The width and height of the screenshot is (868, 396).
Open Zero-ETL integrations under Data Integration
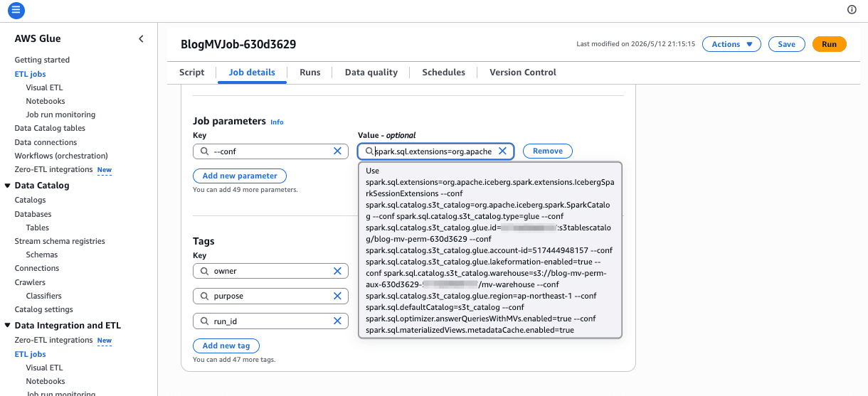click(x=53, y=340)
